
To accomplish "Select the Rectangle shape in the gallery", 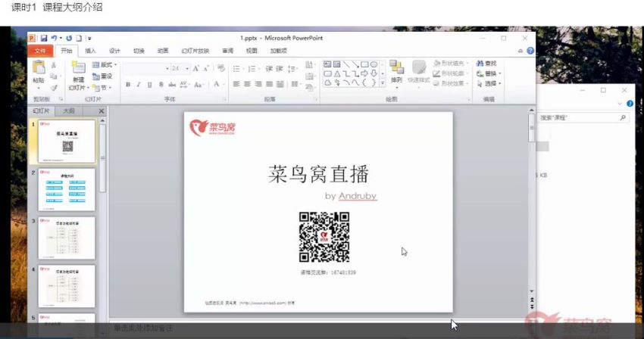I will pos(364,64).
